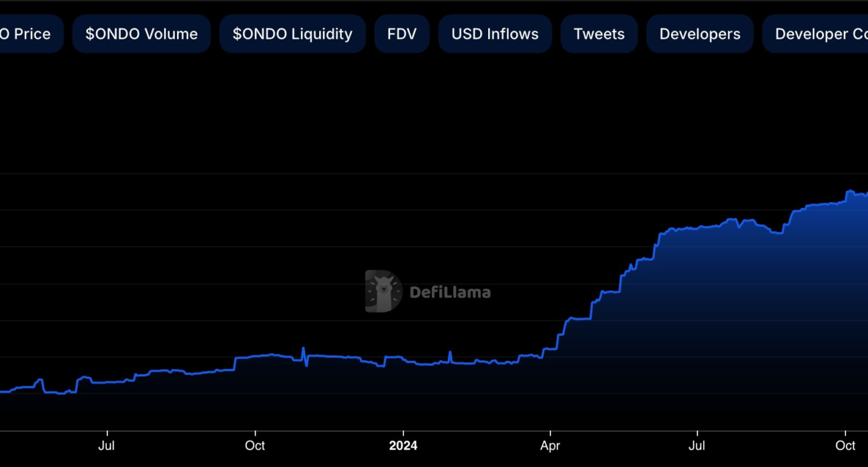
Task: Enable the USD Inflows metric
Action: coord(495,34)
